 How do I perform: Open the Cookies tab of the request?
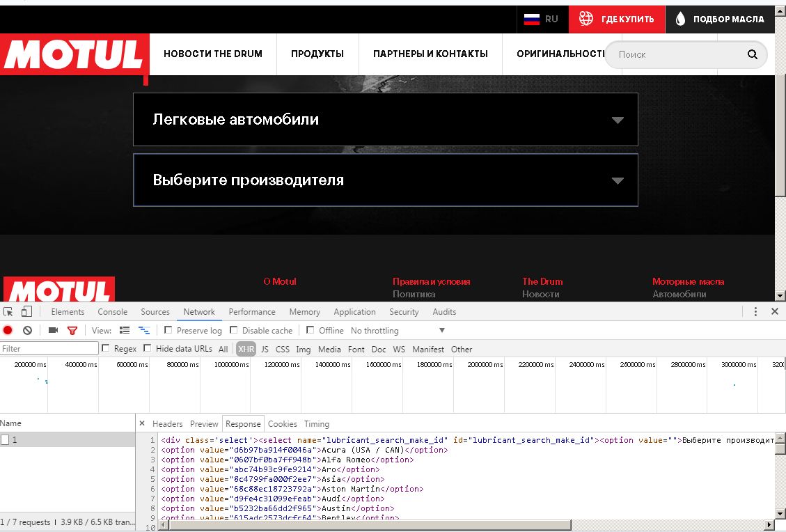282,423
